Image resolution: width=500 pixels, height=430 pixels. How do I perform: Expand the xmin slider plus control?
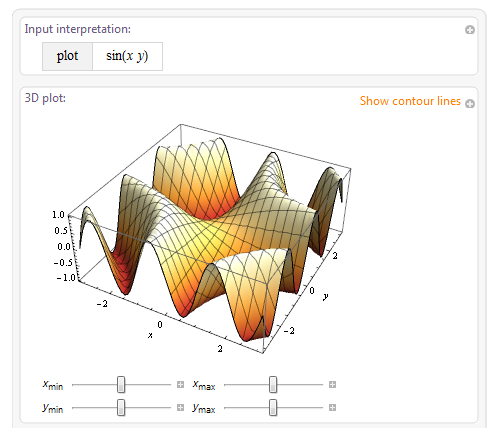[x=180, y=385]
